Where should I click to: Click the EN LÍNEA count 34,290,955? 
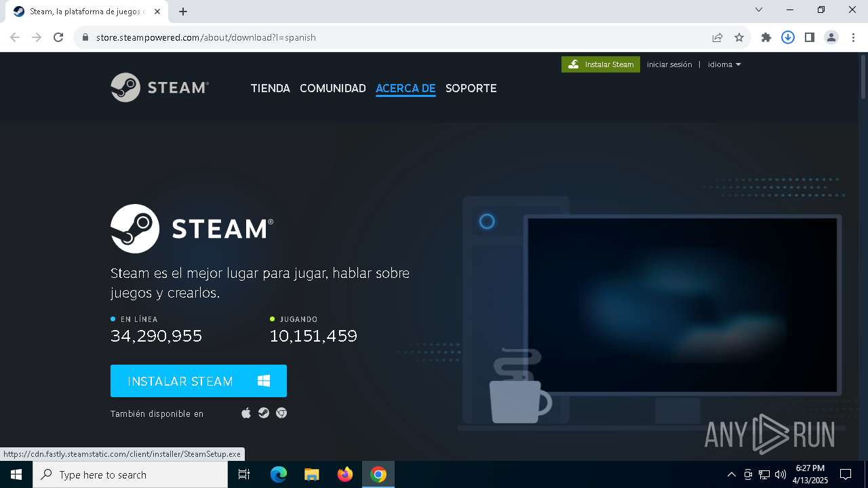coord(156,335)
